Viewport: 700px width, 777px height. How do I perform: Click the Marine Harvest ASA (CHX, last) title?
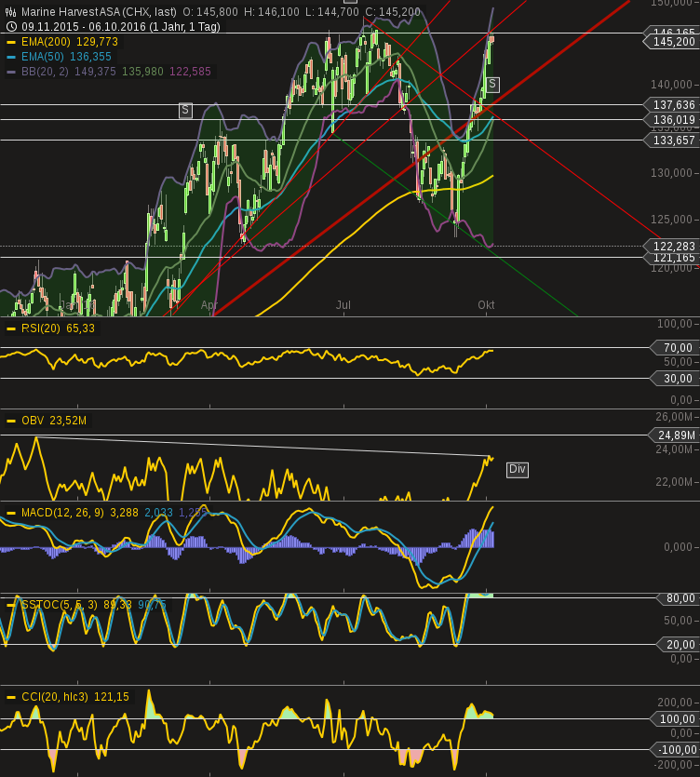click(99, 12)
